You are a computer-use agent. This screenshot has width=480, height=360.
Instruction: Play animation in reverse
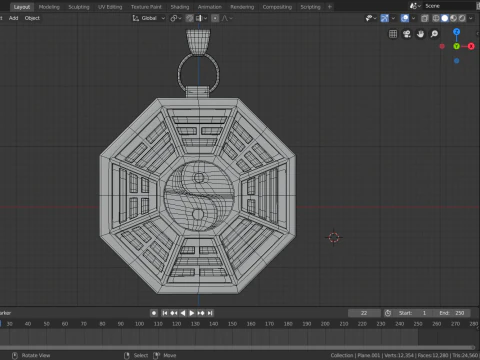coord(183,313)
